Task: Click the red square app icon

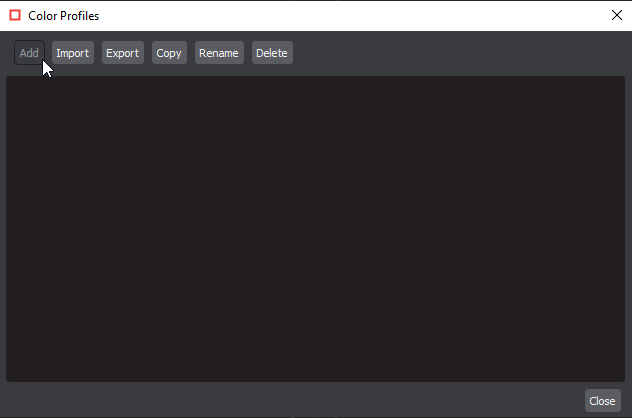Action: tap(15, 15)
